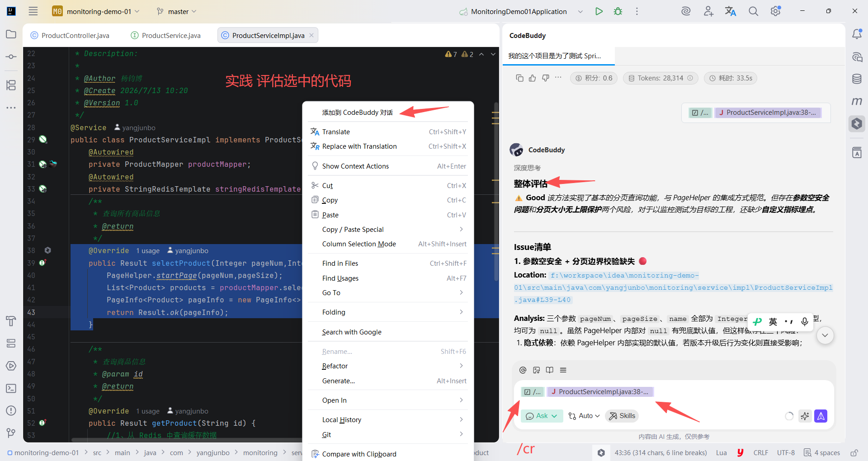Select Generate... in the context menu
This screenshot has height=461, width=868.
click(x=387, y=381)
